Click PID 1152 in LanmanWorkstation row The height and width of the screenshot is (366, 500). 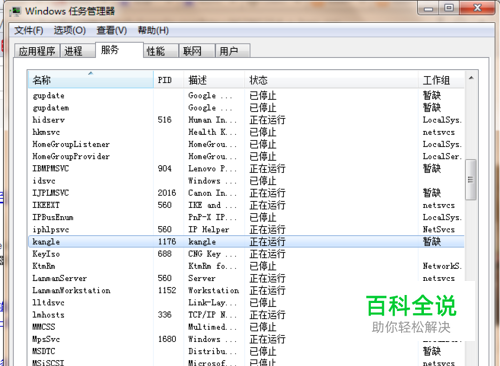coord(167,290)
